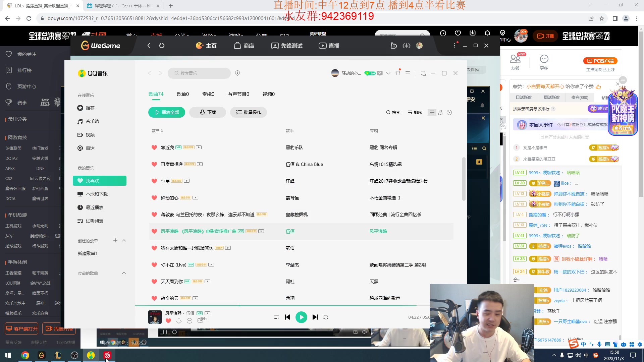The height and width of the screenshot is (362, 644).
Task: Switch to the 有声节目0 tab
Action: click(x=238, y=94)
